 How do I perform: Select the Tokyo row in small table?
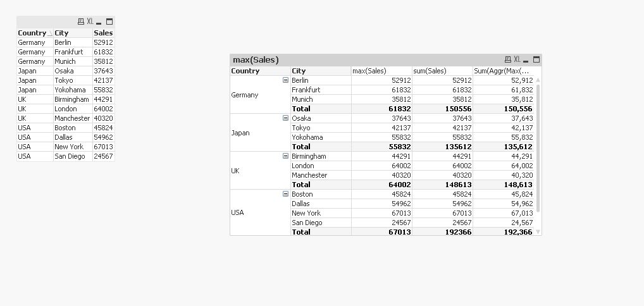[65, 80]
